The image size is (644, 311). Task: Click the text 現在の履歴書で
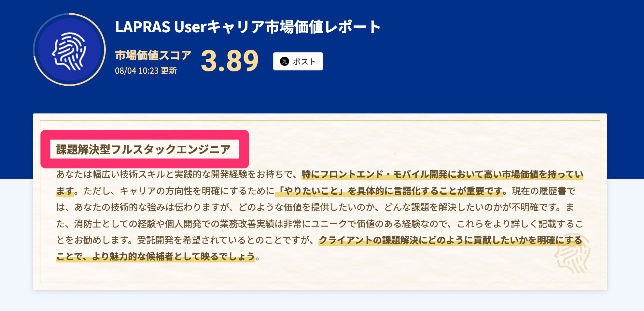(543, 191)
